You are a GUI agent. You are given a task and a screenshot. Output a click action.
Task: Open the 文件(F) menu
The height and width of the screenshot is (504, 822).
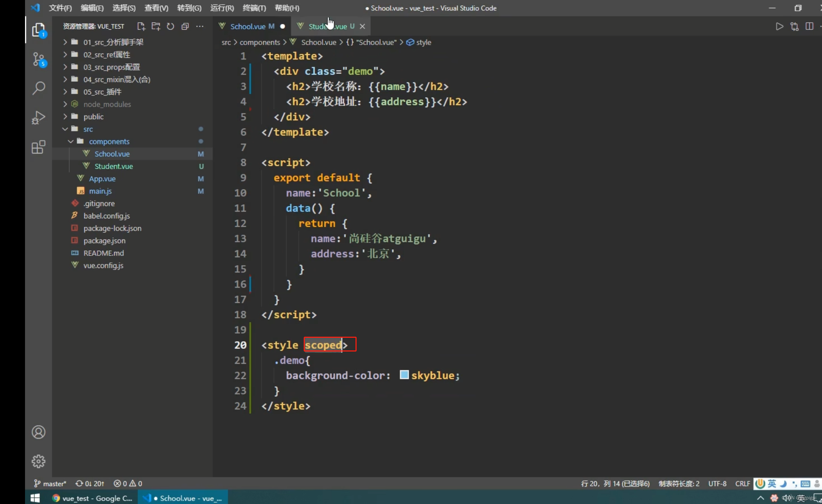pos(60,8)
